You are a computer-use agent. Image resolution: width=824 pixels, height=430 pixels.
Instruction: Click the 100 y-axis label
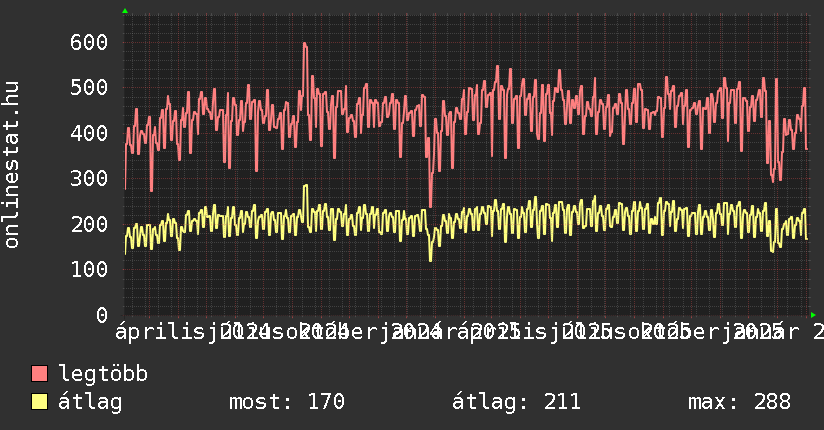click(89, 269)
